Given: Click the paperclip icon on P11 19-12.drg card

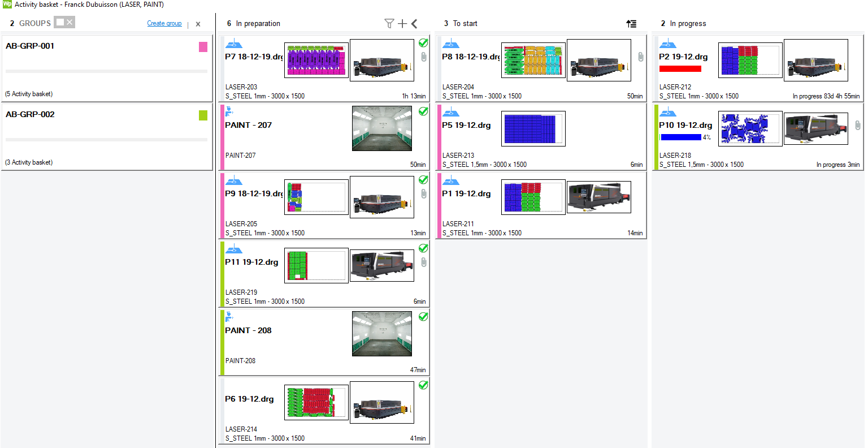Looking at the screenshot, I should tap(423, 262).
